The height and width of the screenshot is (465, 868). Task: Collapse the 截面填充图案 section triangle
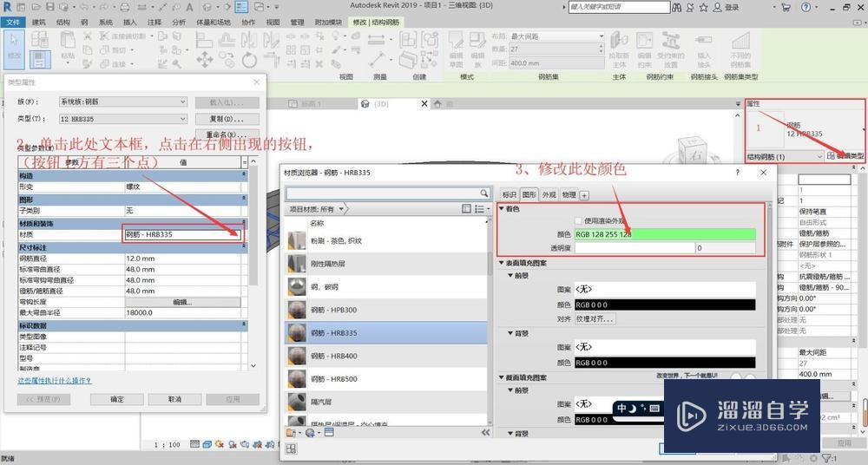click(x=502, y=377)
